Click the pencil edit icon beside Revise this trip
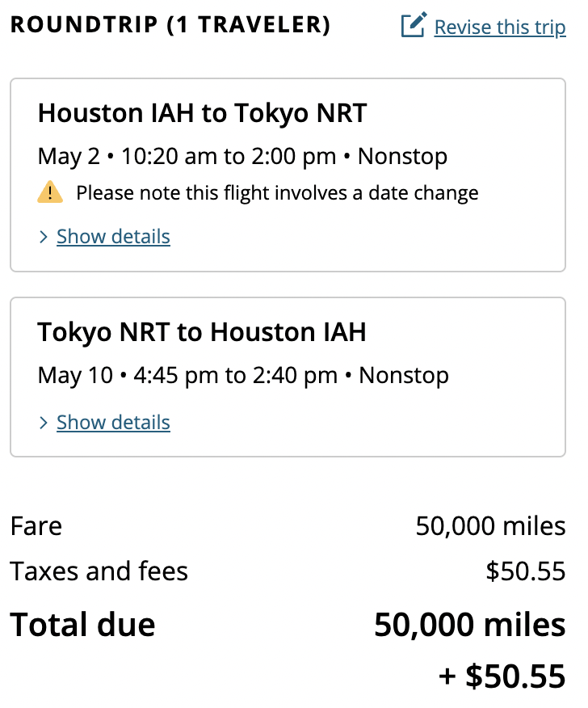 [414, 25]
